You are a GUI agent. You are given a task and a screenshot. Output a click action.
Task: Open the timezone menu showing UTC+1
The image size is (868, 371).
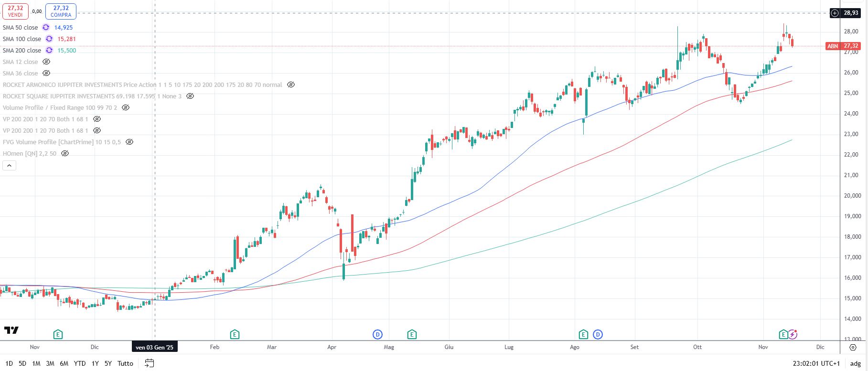(816, 363)
